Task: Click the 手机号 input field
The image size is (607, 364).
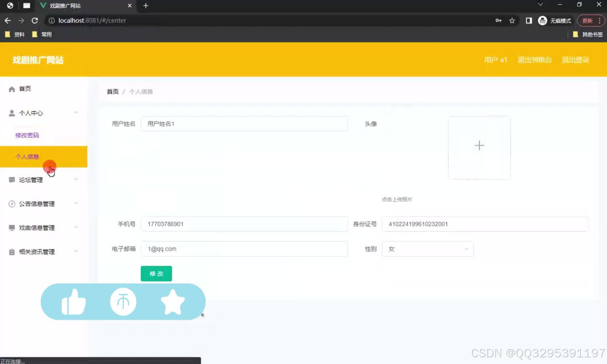Action: coord(244,224)
